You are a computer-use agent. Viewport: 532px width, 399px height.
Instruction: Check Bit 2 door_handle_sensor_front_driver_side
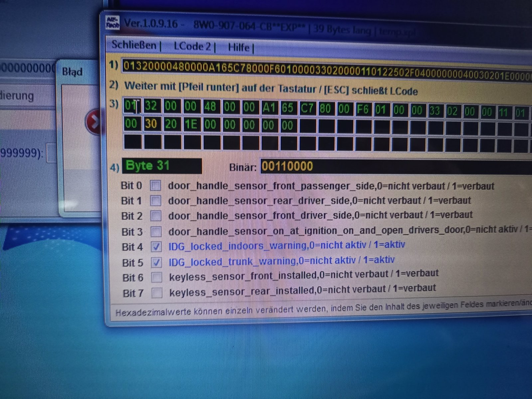coord(156,216)
